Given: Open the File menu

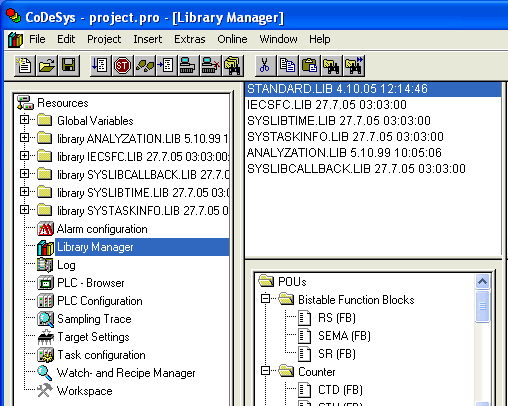Looking at the screenshot, I should tap(37, 39).
